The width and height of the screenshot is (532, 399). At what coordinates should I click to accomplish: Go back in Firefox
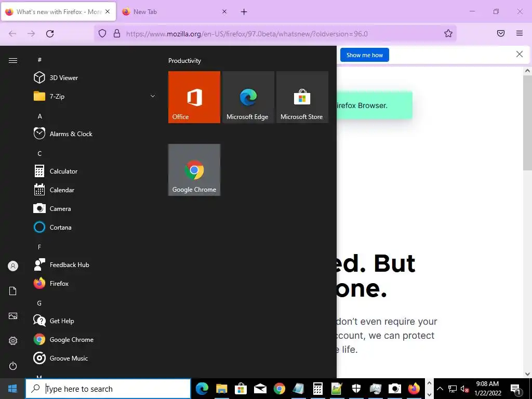pyautogui.click(x=12, y=34)
